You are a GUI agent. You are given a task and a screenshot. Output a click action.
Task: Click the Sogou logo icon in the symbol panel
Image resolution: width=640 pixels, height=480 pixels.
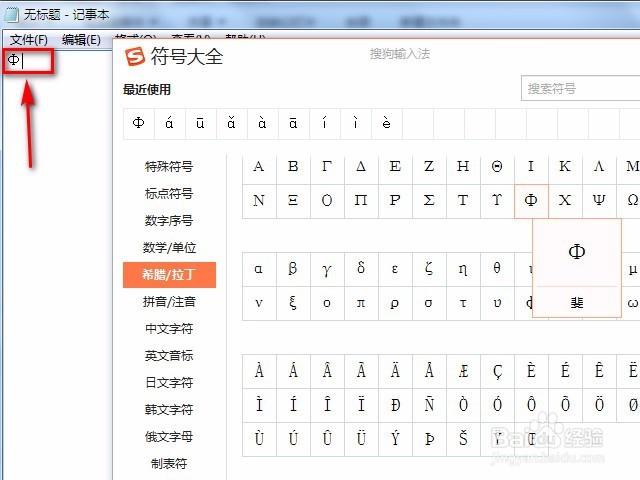(x=135, y=56)
